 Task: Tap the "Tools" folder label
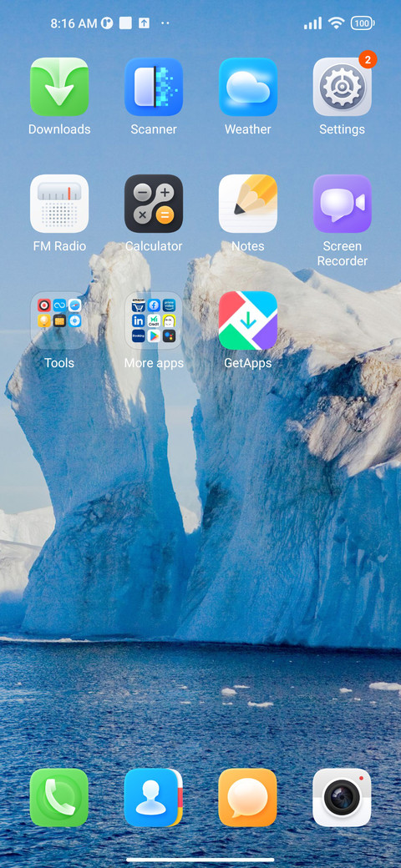[x=59, y=363]
